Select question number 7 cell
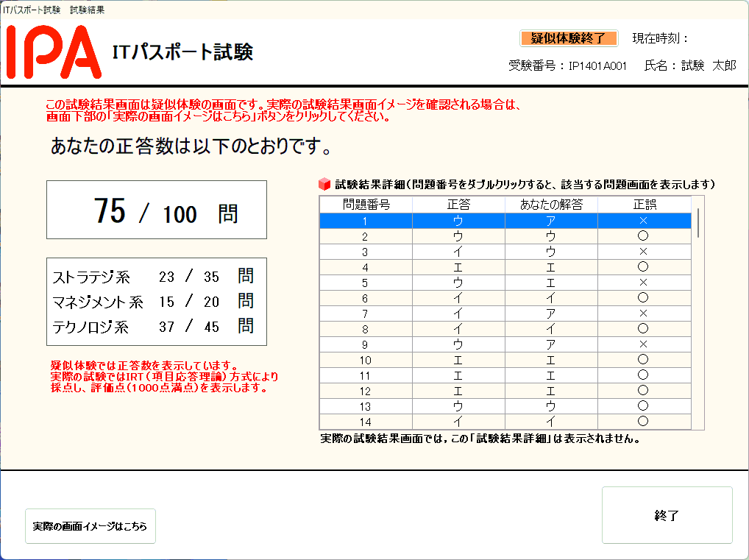The image size is (749, 560). (366, 313)
